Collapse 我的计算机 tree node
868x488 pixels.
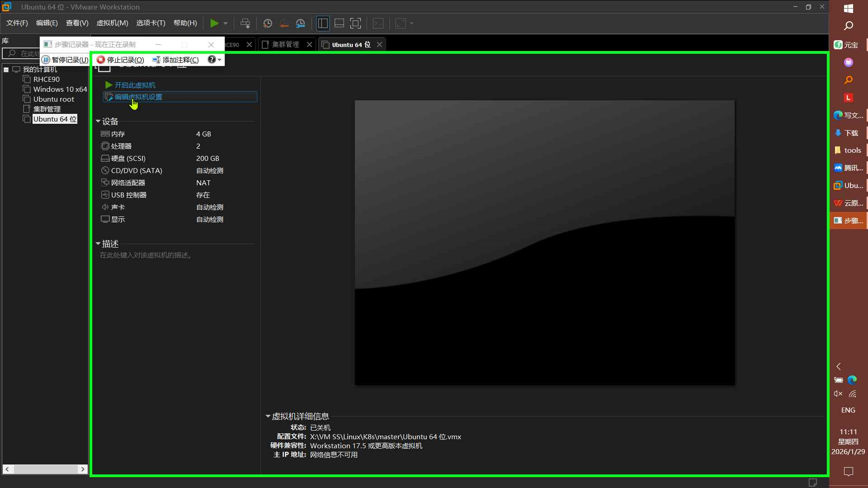click(6, 70)
